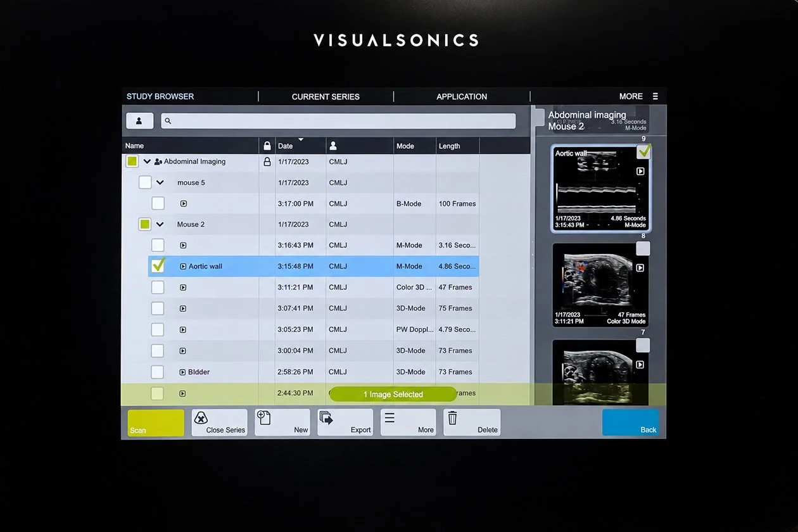Tick the checkbox for the Bldder image

(158, 372)
